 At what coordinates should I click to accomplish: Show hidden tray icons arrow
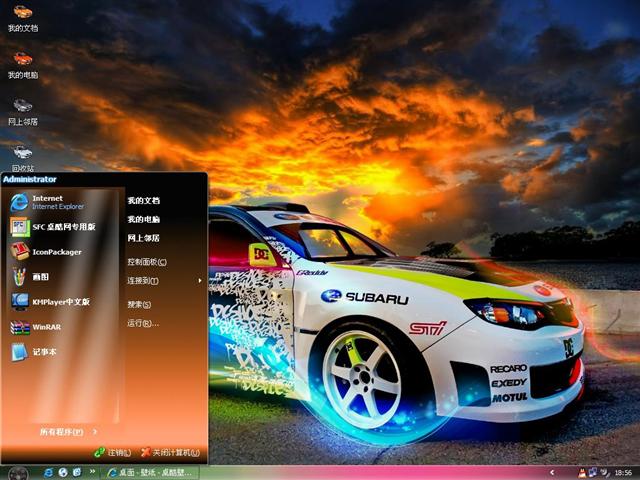pyautogui.click(x=552, y=472)
